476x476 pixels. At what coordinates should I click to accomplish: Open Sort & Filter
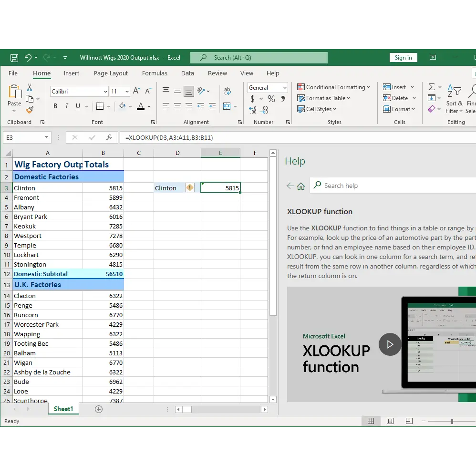(454, 100)
